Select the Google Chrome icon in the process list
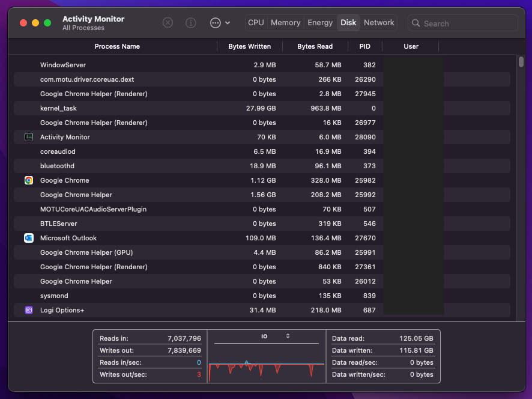 29,180
